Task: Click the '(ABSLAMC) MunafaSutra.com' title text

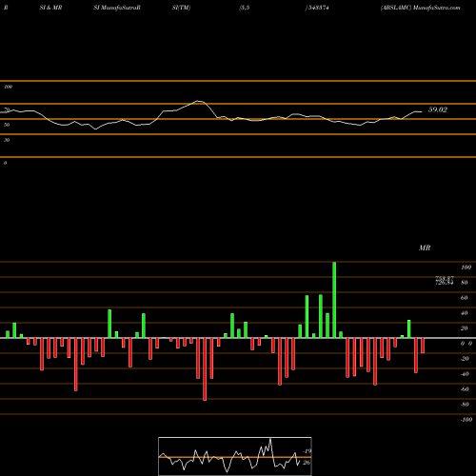Action: (x=420, y=8)
